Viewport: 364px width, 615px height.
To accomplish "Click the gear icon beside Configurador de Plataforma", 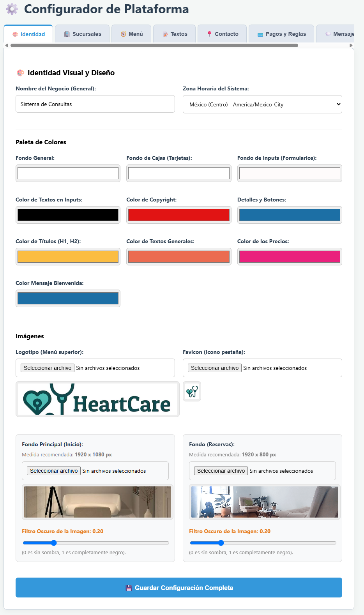I will [x=12, y=9].
